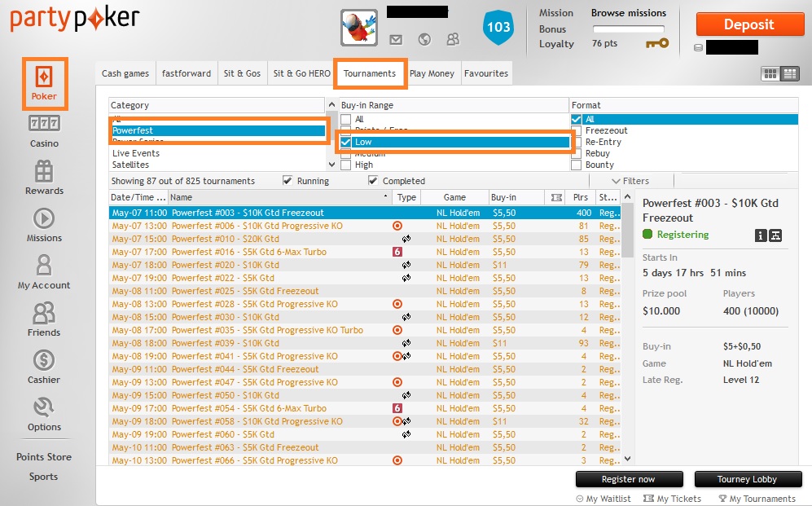Screen dimensions: 812x506
Task: Open the Points Store link
Action: click(x=44, y=457)
